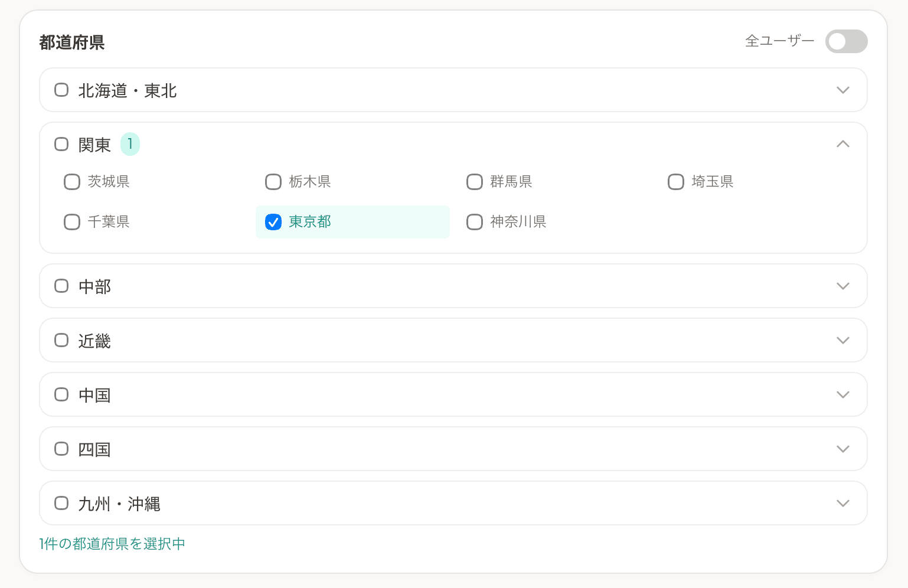Enable the 全ユーザー toggle switch
Viewport: 908px width, 588px height.
pos(847,41)
